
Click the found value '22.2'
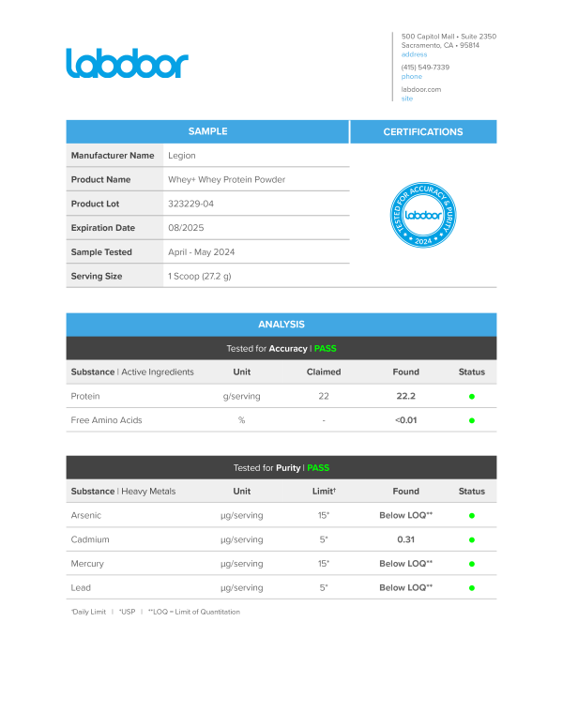(406, 396)
